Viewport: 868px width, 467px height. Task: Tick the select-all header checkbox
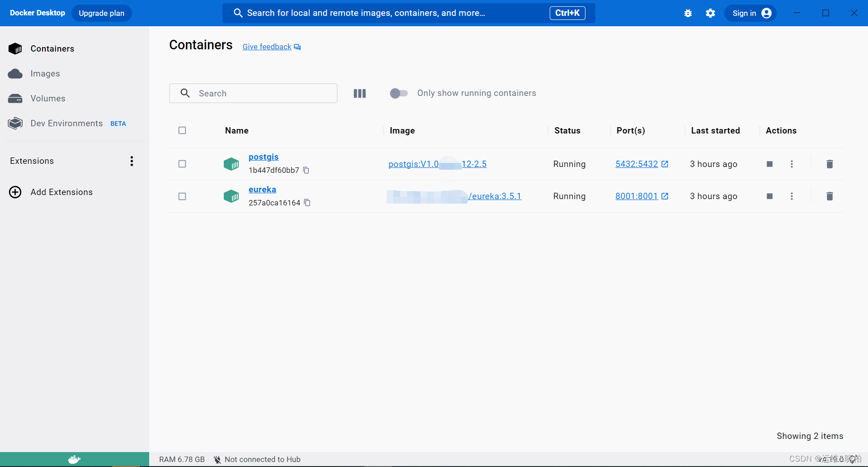(x=182, y=130)
